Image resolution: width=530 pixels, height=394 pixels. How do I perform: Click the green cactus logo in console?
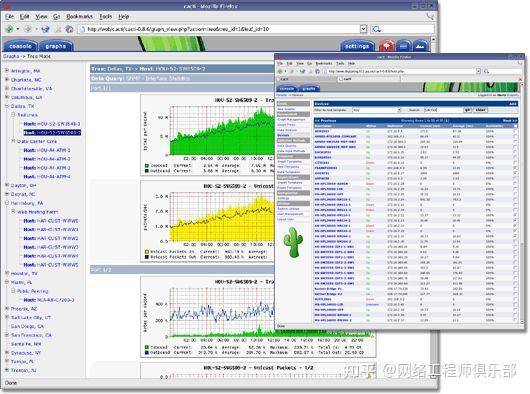tap(293, 242)
